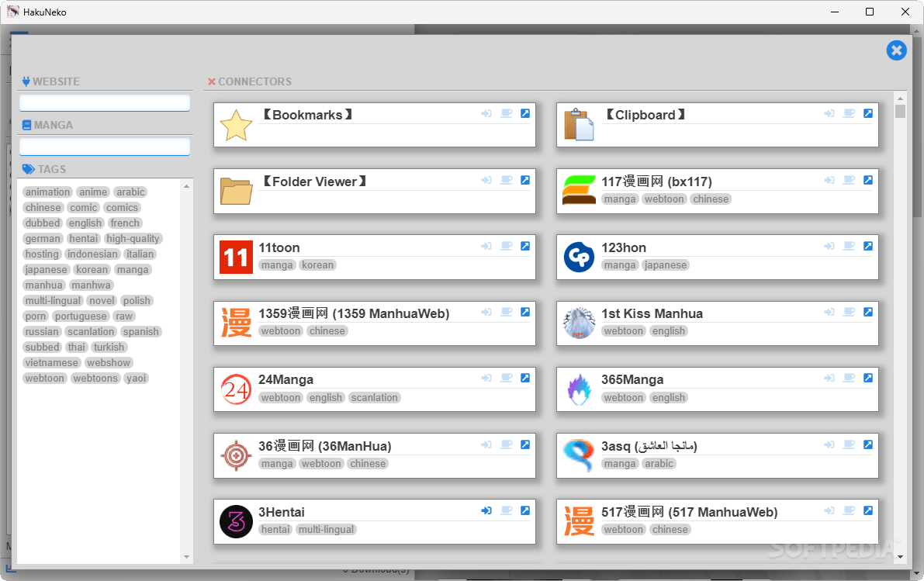Filter by the korean tag in tags list
The image size is (924, 581).
pyautogui.click(x=92, y=269)
